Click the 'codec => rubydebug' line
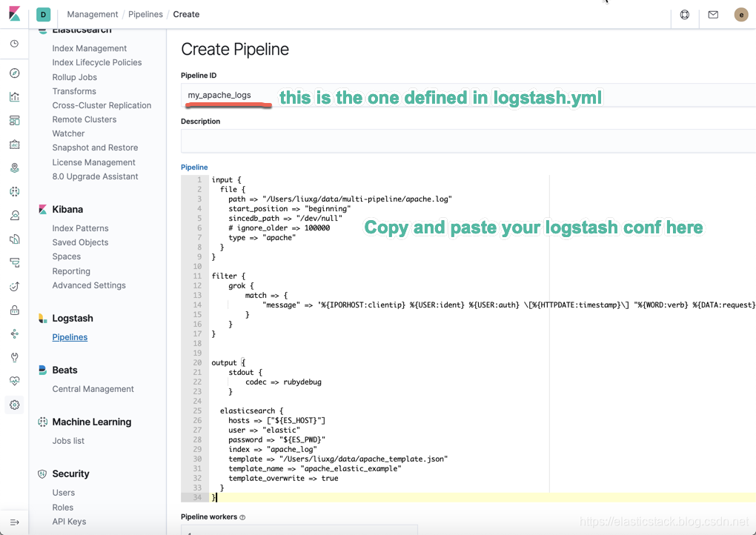Image resolution: width=756 pixels, height=535 pixels. click(x=283, y=382)
